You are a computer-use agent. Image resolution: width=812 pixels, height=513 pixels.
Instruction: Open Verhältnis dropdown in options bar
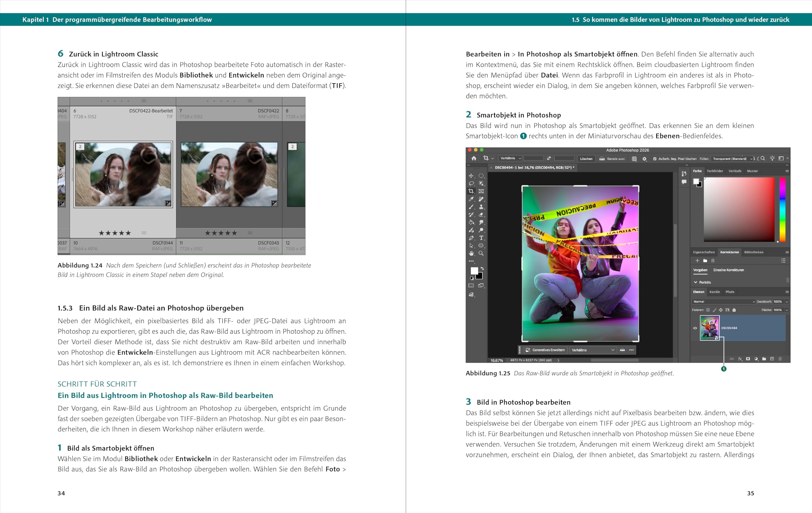[510, 159]
